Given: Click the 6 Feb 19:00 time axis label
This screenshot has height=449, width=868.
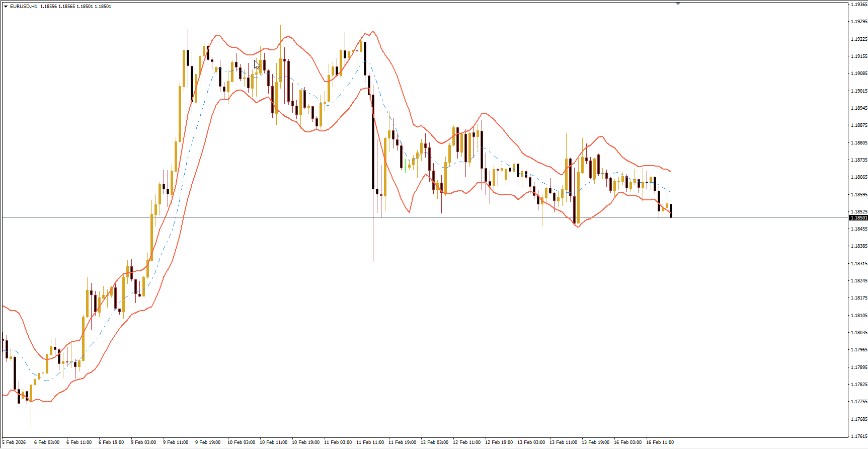Looking at the screenshot, I should [x=111, y=442].
